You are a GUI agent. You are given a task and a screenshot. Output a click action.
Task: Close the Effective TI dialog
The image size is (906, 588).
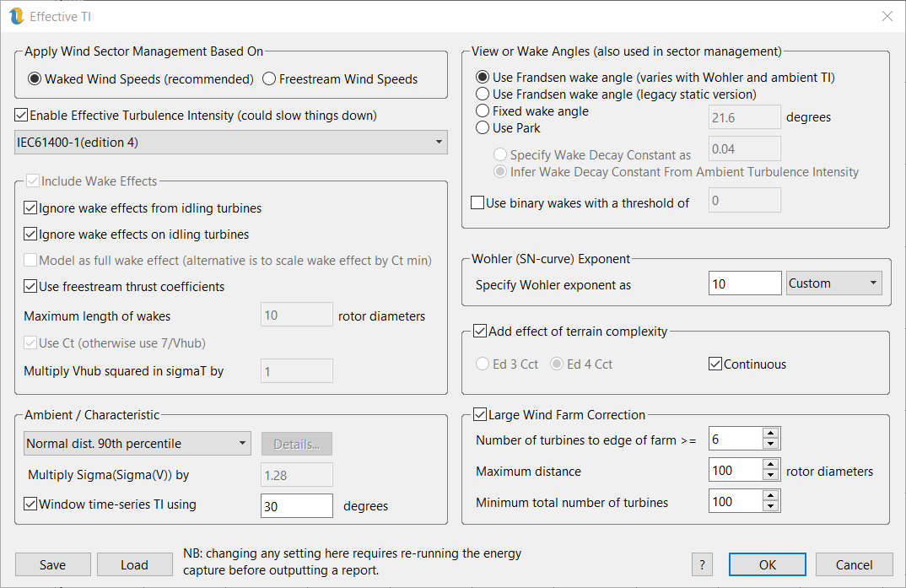pyautogui.click(x=887, y=16)
